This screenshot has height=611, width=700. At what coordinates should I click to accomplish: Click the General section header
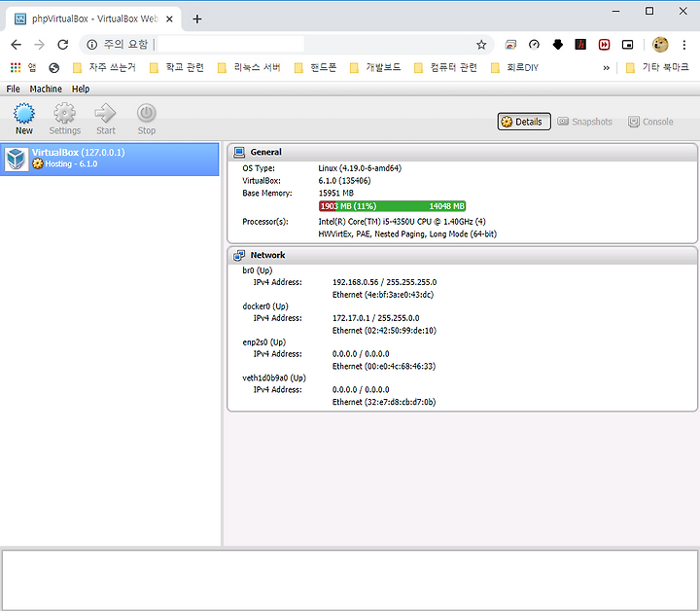462,153
